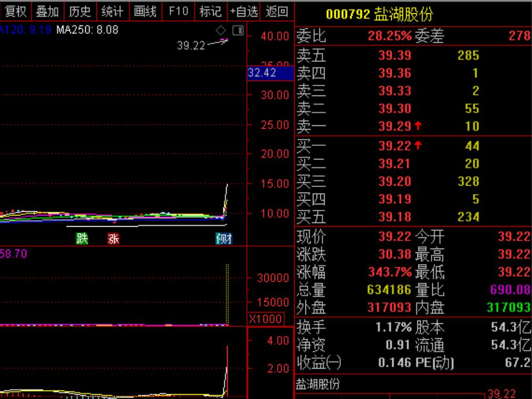The width and height of the screenshot is (532, 399).
Task: Select the 买四 price 39.19
Action: 394,199
